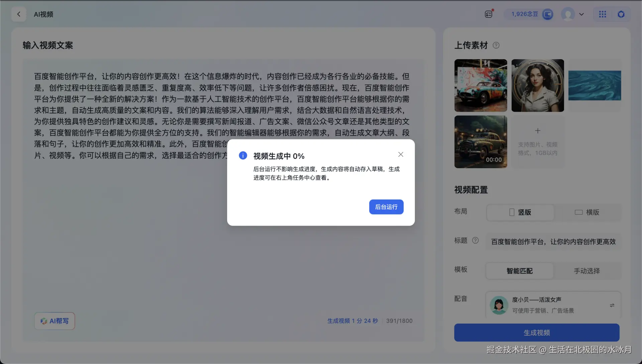The width and height of the screenshot is (642, 364).
Task: Click the help icon next to 标题
Action: point(475,240)
